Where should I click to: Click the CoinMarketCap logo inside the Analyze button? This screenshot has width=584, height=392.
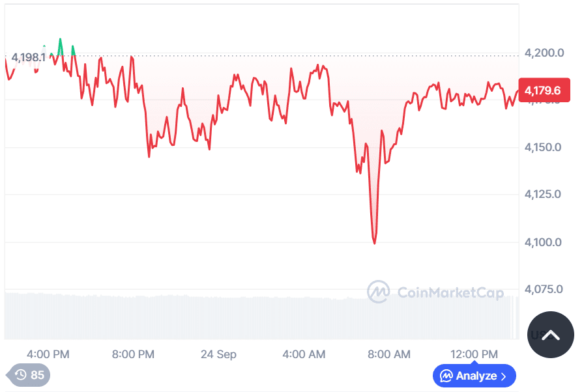pyautogui.click(x=447, y=376)
